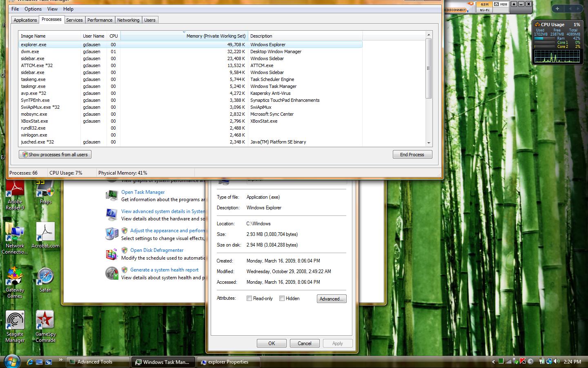
Task: Click the Switch between windows Quick Launch icon
Action: (49, 362)
